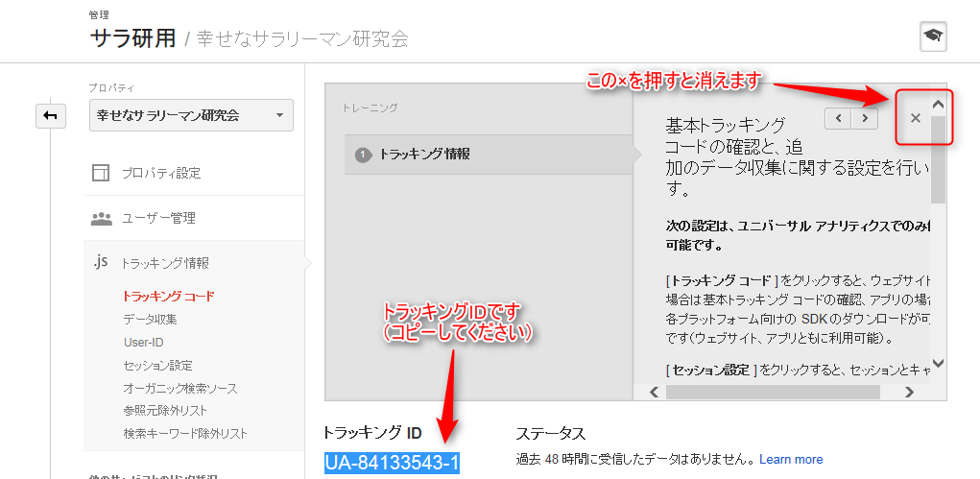Screen dimensions: 980x479
Task: Click the bold [セッション設定] text in panel
Action: tap(710, 371)
